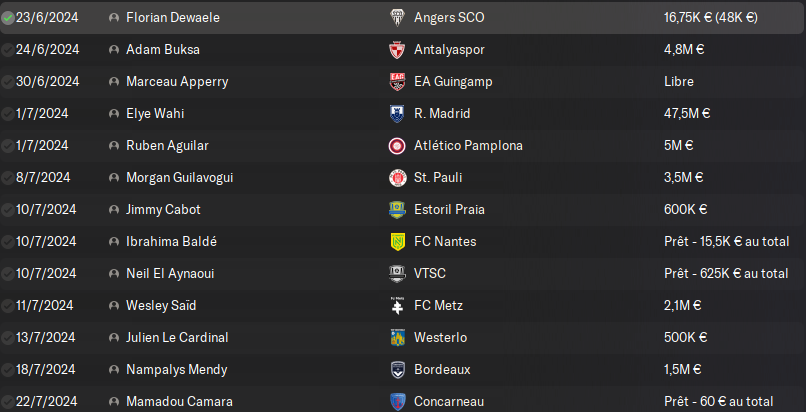Viewport: 806px width, 412px height.
Task: Click the person icon beside Adam Buksa
Action: [113, 50]
